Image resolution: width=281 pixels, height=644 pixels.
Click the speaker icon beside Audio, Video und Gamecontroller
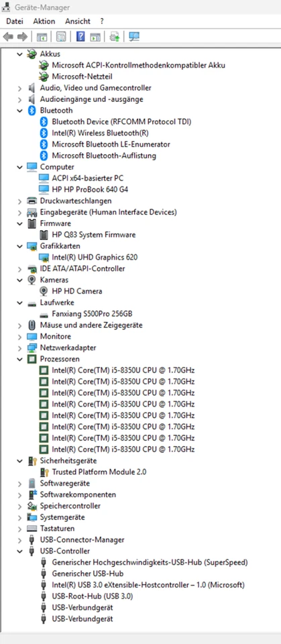coord(32,88)
